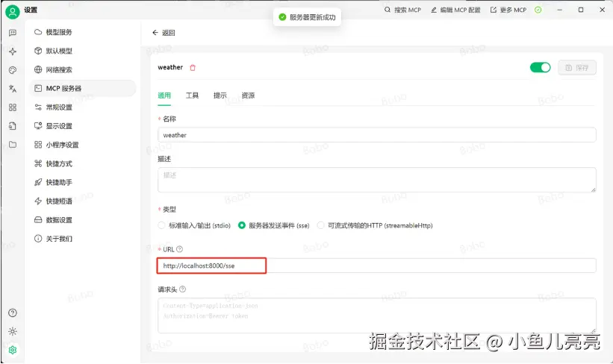
Task: Open the translate sidebar icon
Action: (x=13, y=89)
